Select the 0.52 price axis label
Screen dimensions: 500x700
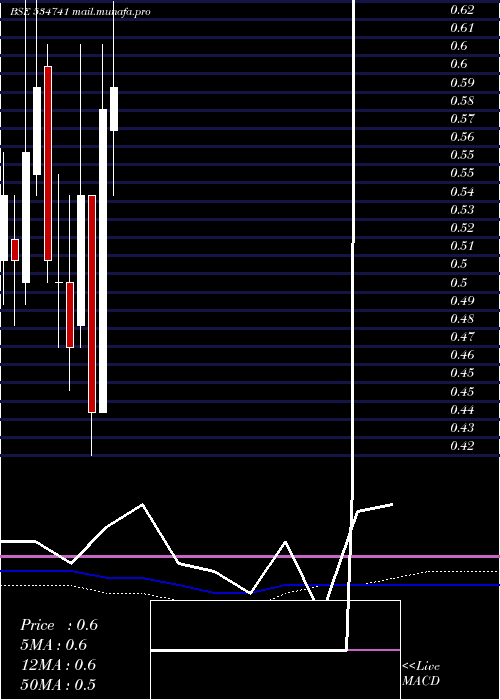(x=462, y=228)
